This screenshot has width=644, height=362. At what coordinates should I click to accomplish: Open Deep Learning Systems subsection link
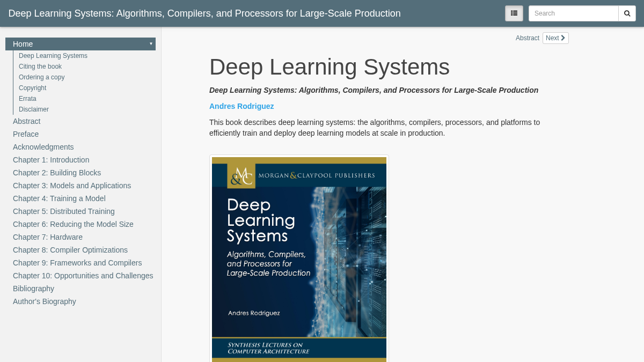coord(53,56)
